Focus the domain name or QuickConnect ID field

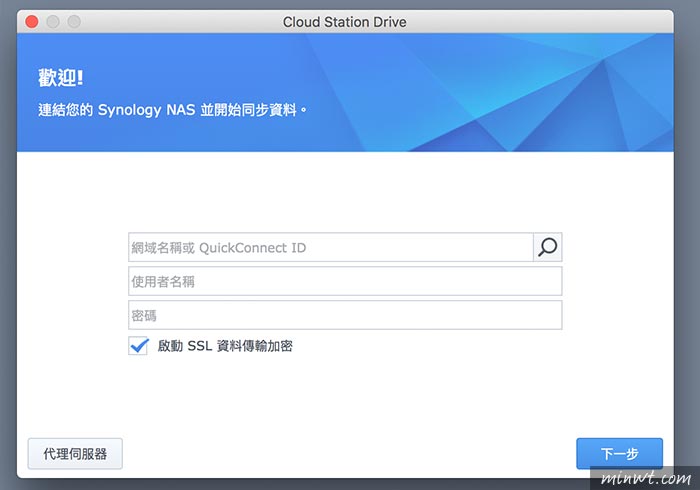tap(331, 247)
